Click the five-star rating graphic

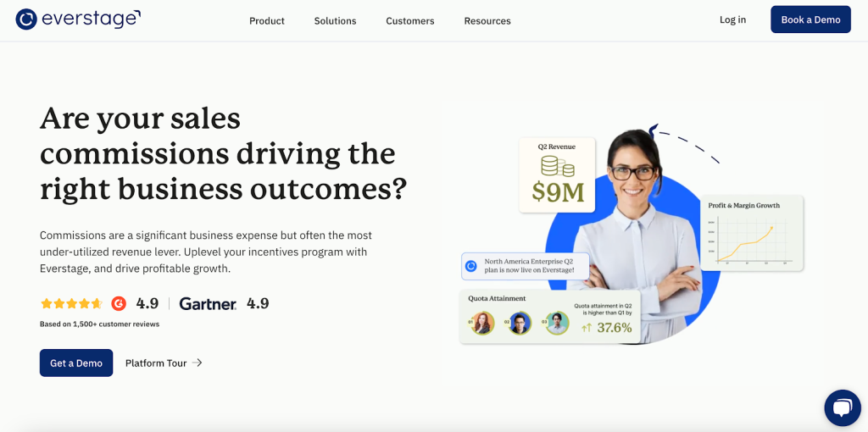coord(71,303)
